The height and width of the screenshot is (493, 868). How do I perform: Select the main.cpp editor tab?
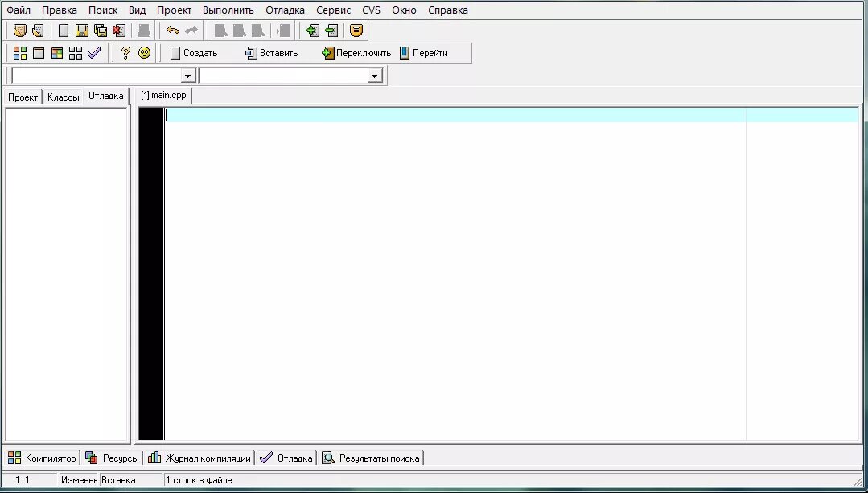[164, 95]
